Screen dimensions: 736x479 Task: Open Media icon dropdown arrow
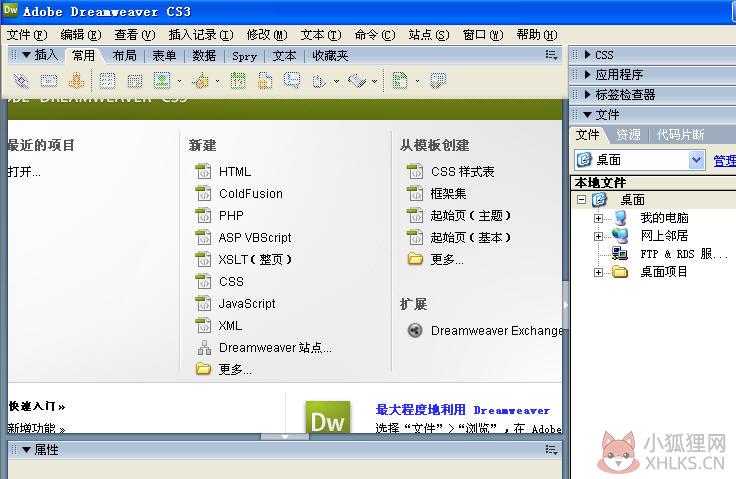pyautogui.click(x=217, y=81)
